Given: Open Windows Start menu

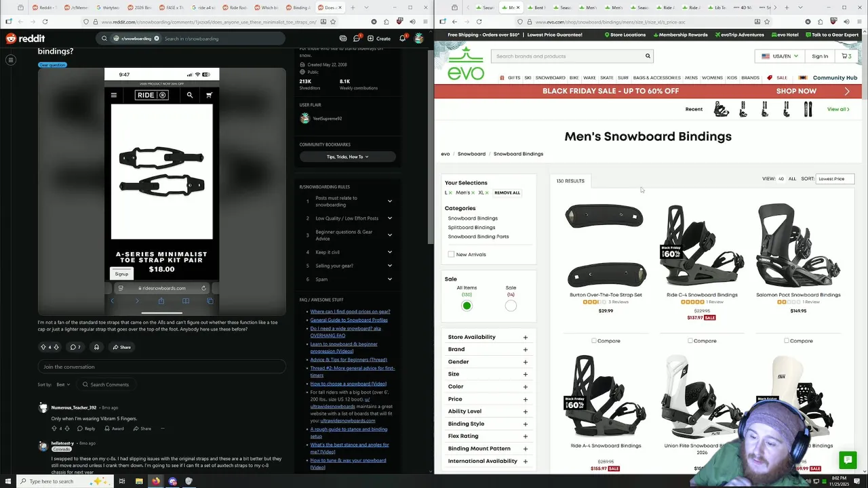Looking at the screenshot, I should click(8, 481).
